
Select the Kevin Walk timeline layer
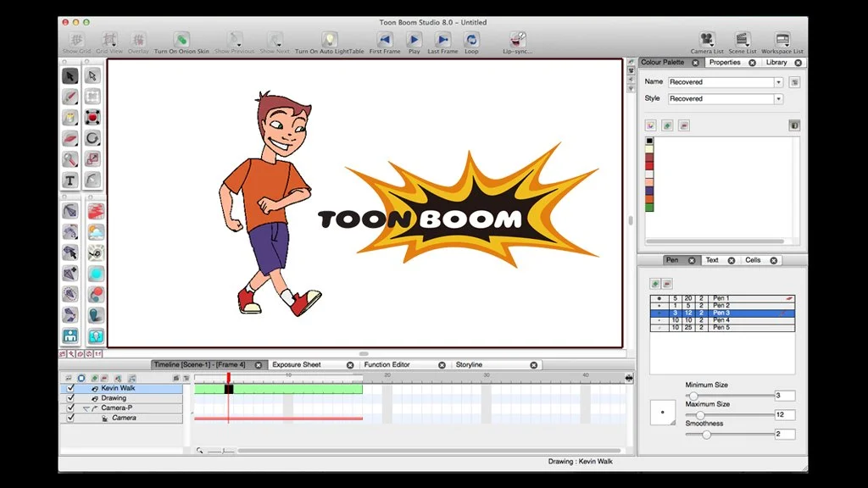point(121,388)
